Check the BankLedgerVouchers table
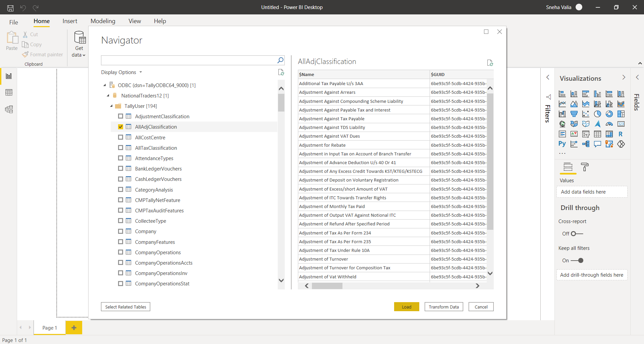644x344 pixels. coord(120,168)
